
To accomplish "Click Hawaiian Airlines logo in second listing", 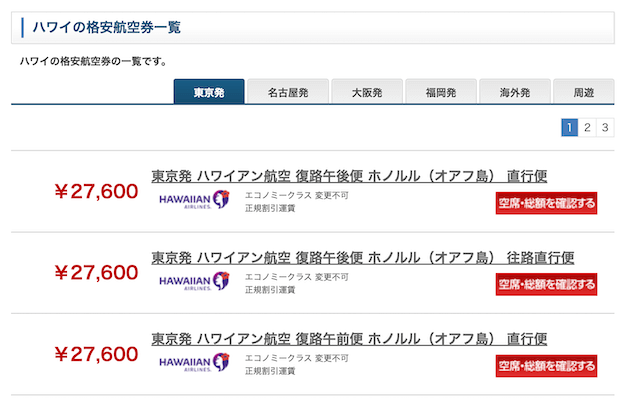I will tap(194, 281).
